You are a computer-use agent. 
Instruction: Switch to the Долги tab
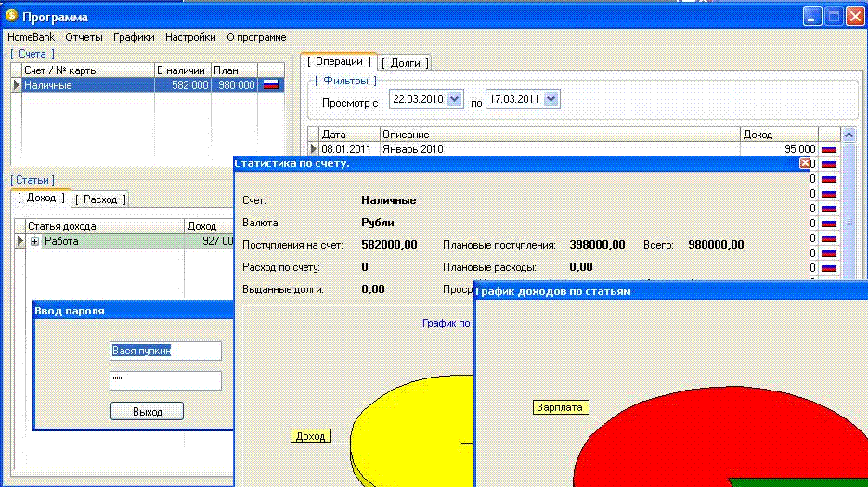(x=405, y=63)
